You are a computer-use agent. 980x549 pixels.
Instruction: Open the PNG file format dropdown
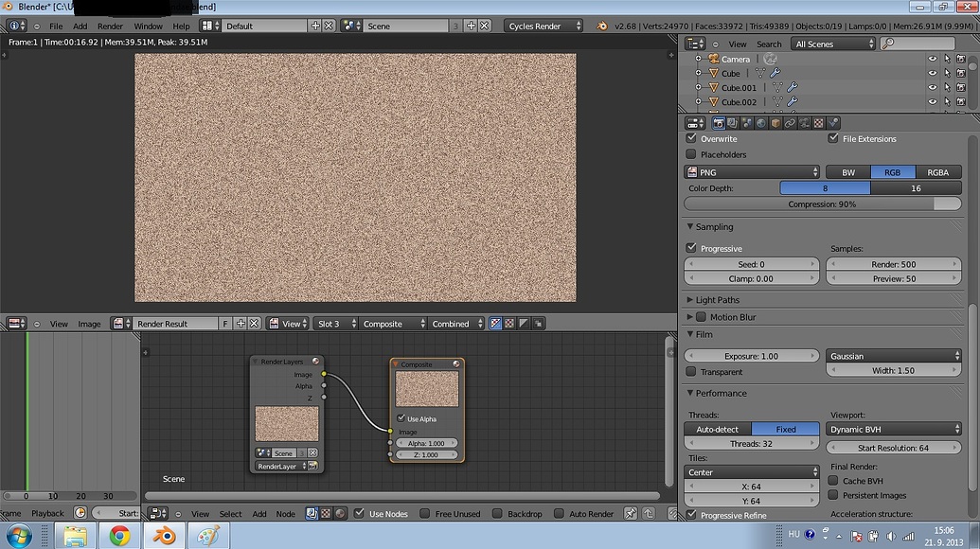pos(752,171)
